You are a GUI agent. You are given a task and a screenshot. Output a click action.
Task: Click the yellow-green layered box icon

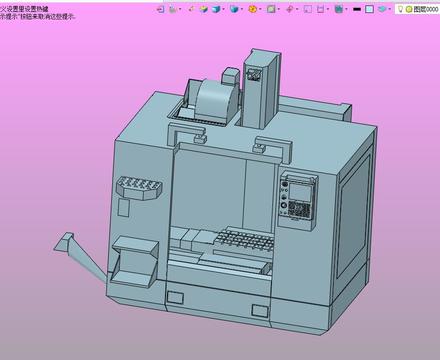pyautogui.click(x=203, y=9)
